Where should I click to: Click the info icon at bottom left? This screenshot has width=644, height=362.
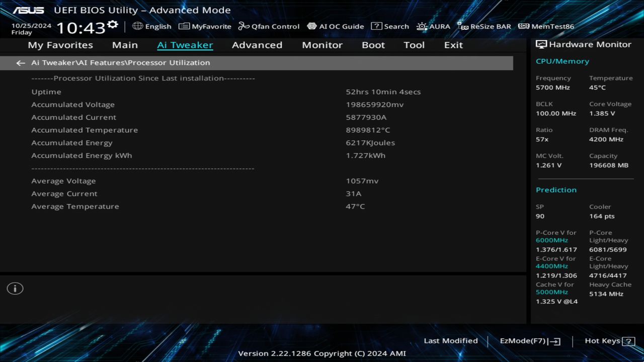point(15,288)
